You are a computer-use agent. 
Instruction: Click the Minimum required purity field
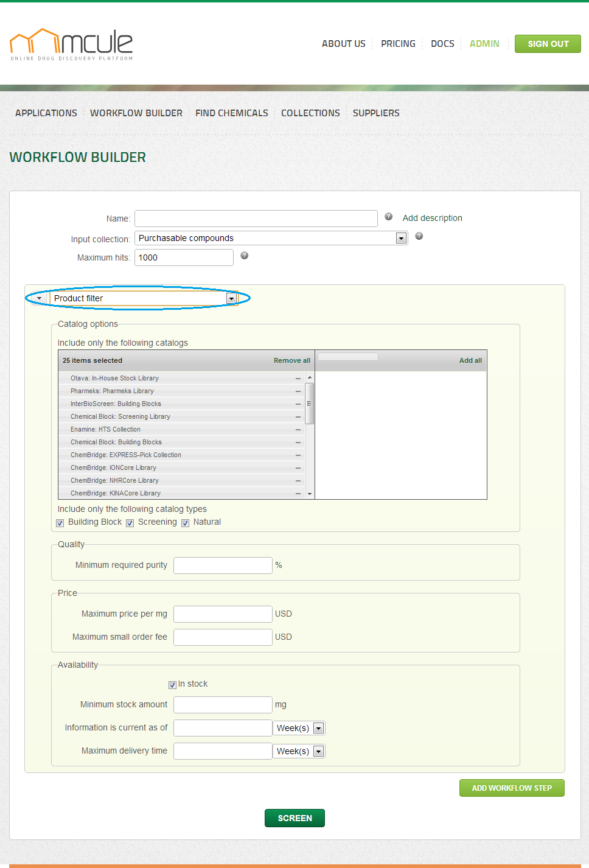point(223,565)
